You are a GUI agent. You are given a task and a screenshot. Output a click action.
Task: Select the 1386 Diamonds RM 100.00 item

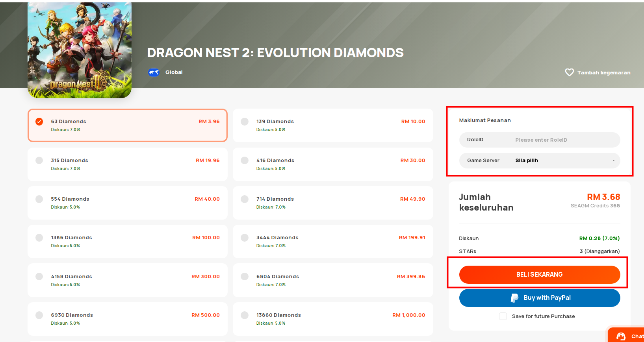(127, 241)
